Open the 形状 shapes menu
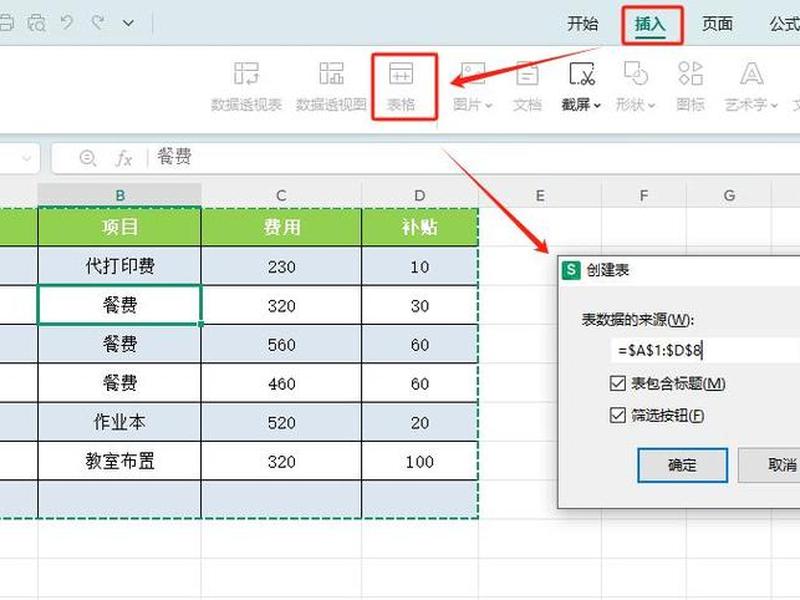Screen dimensions: 800x600 point(635,86)
